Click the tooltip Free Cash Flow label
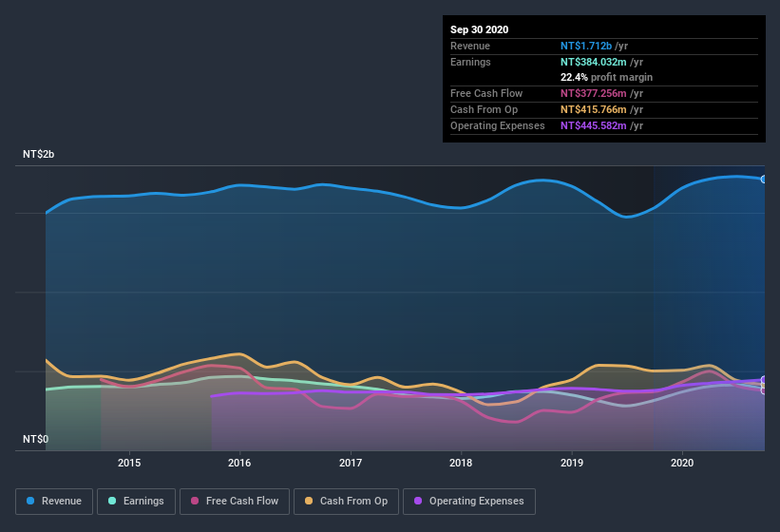 (x=486, y=93)
